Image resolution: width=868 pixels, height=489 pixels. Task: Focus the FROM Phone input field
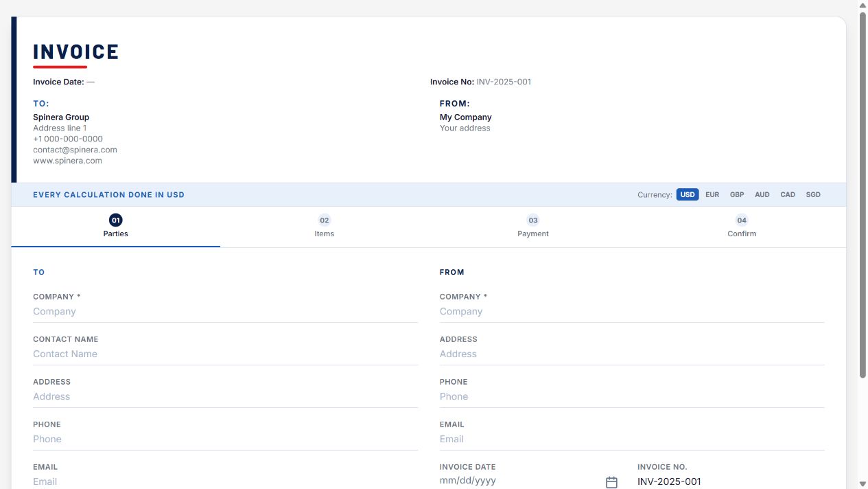click(x=632, y=397)
